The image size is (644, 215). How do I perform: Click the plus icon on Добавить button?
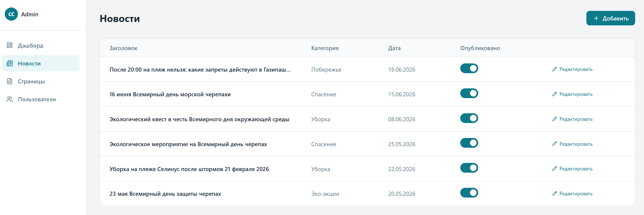point(596,18)
